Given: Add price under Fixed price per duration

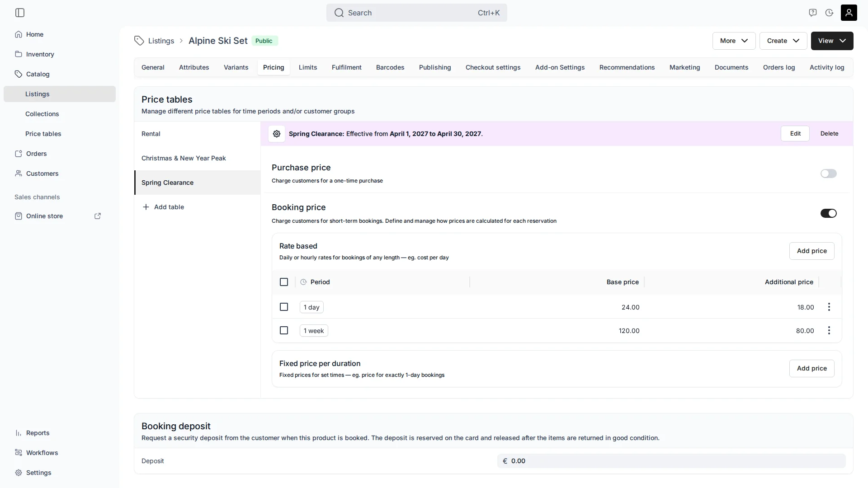Looking at the screenshot, I should 812,368.
